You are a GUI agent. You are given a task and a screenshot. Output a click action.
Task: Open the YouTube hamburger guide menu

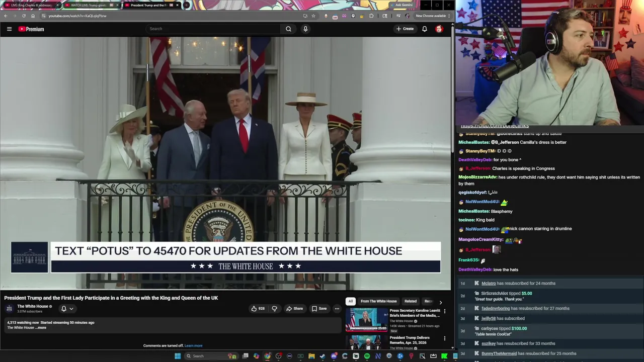[x=9, y=29]
